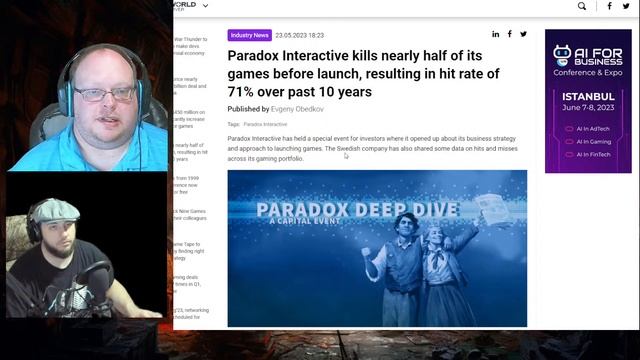Image resolution: width=640 pixels, height=360 pixels.
Task: Click the site logo in the header
Action: click(185, 6)
